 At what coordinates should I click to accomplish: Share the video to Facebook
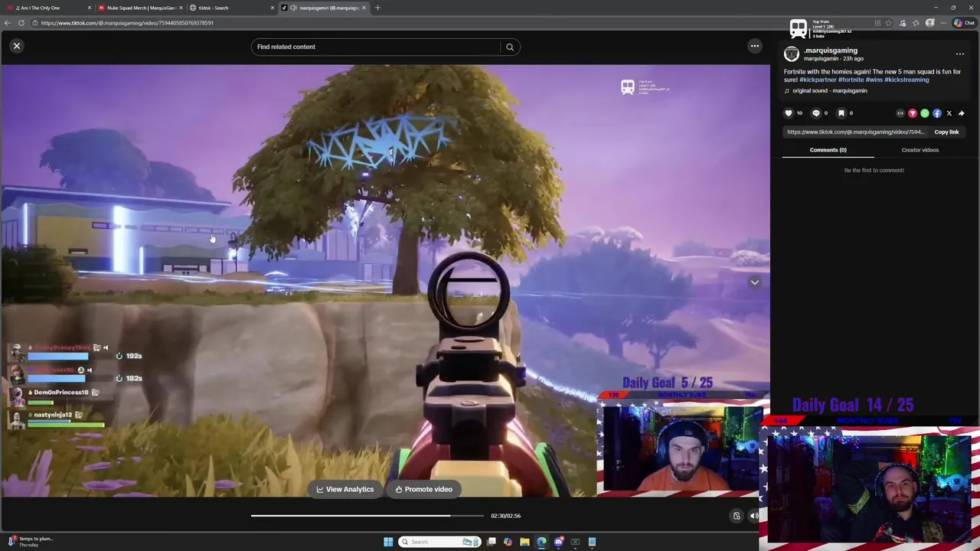coord(937,113)
